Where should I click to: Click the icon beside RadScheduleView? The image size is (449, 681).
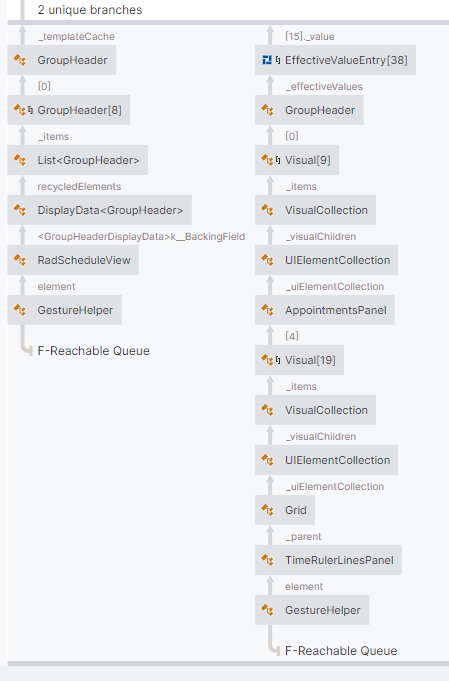pyautogui.click(x=20, y=260)
